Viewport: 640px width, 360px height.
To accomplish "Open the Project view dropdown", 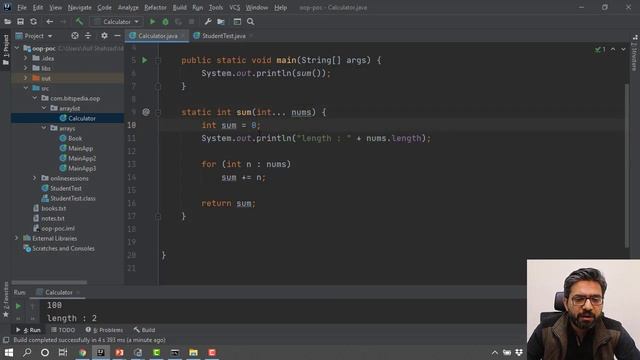I will click(34, 36).
